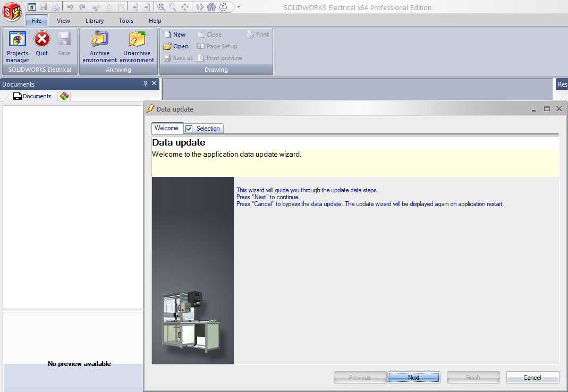Click the print icon in quick access toolbar
This screenshot has width=568, height=392.
(55, 7)
